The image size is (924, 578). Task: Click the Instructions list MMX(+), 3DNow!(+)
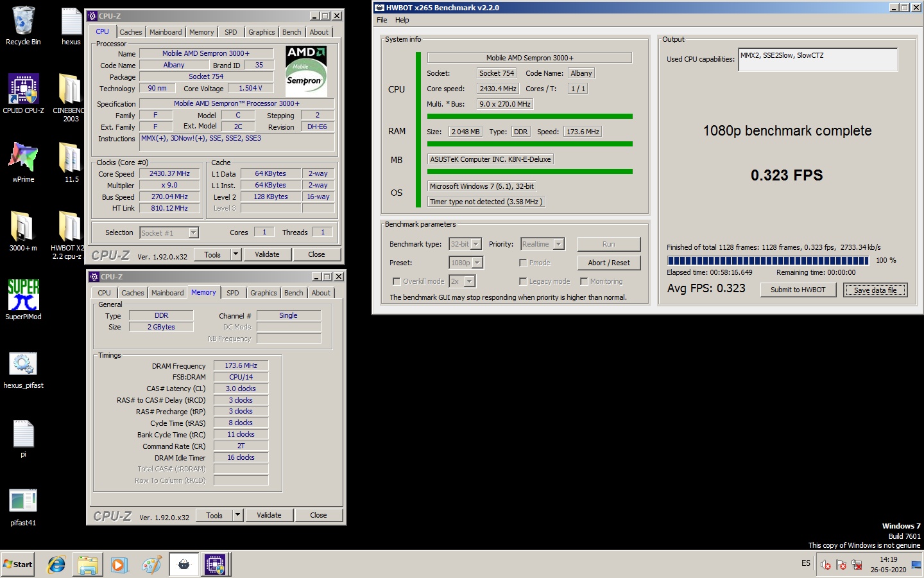(x=237, y=143)
